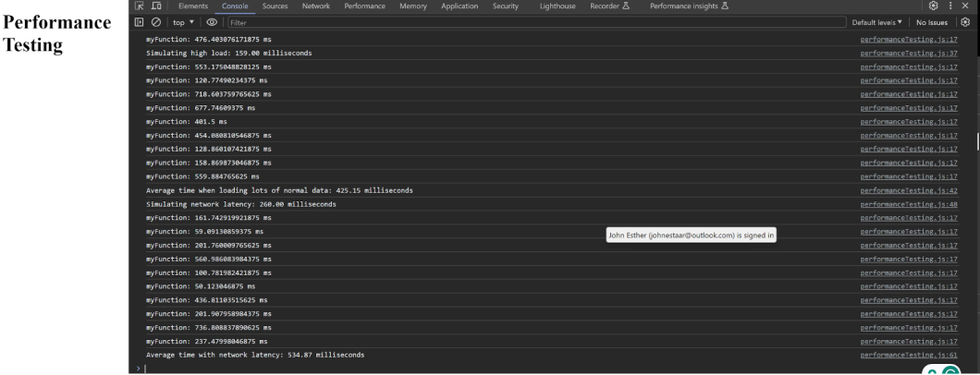Switch to the Network tab
This screenshot has width=980, height=375.
click(x=315, y=6)
